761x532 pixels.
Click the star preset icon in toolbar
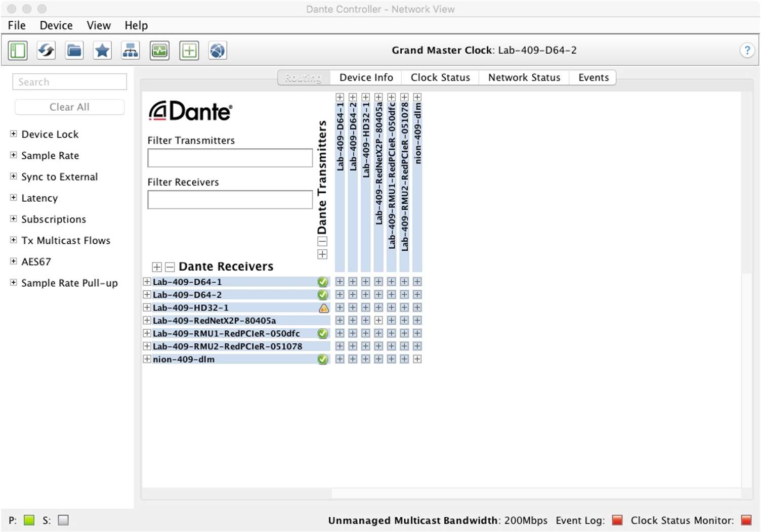pyautogui.click(x=103, y=51)
